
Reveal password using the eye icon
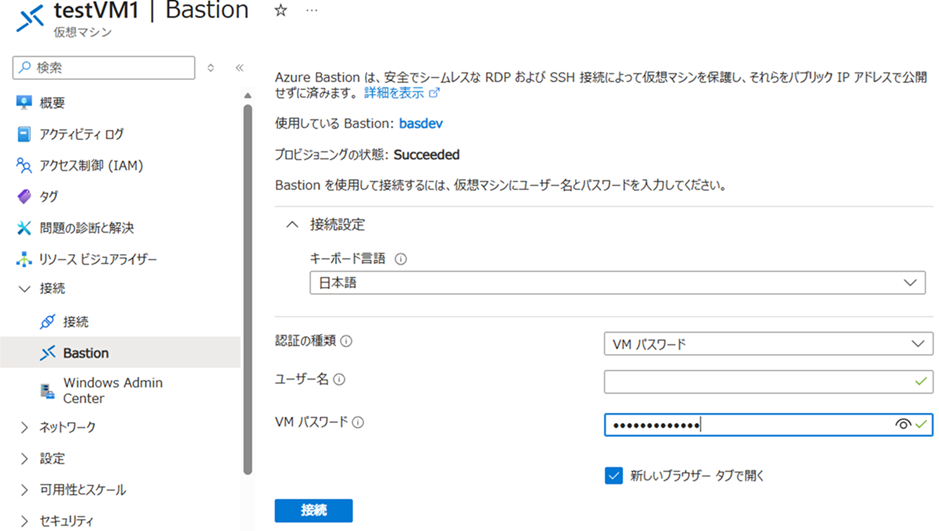[902, 424]
